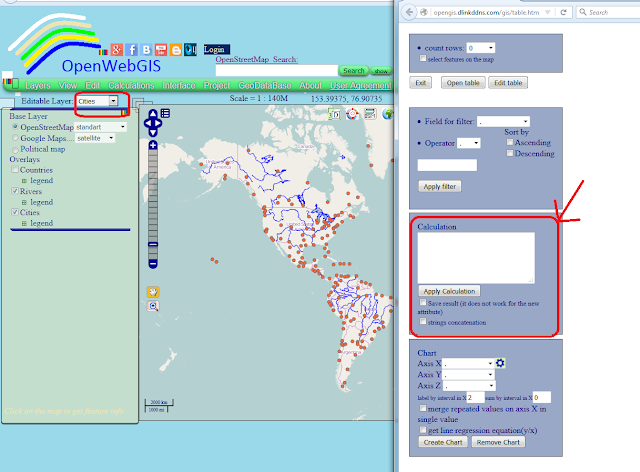This screenshot has width=640, height=472.
Task: Enable select features on the map
Action: click(x=423, y=58)
